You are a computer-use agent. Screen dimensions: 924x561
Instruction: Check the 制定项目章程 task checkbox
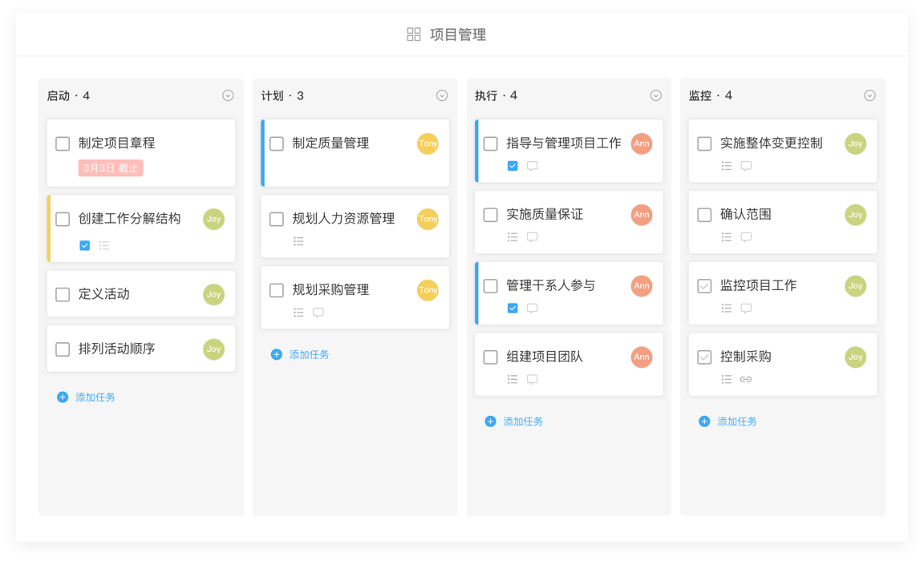pos(63,143)
